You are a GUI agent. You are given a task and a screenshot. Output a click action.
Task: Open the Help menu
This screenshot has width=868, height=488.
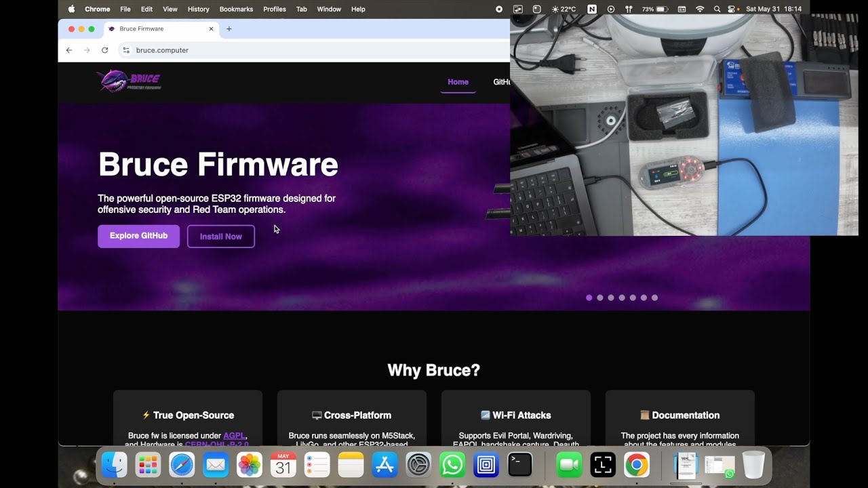pos(358,9)
